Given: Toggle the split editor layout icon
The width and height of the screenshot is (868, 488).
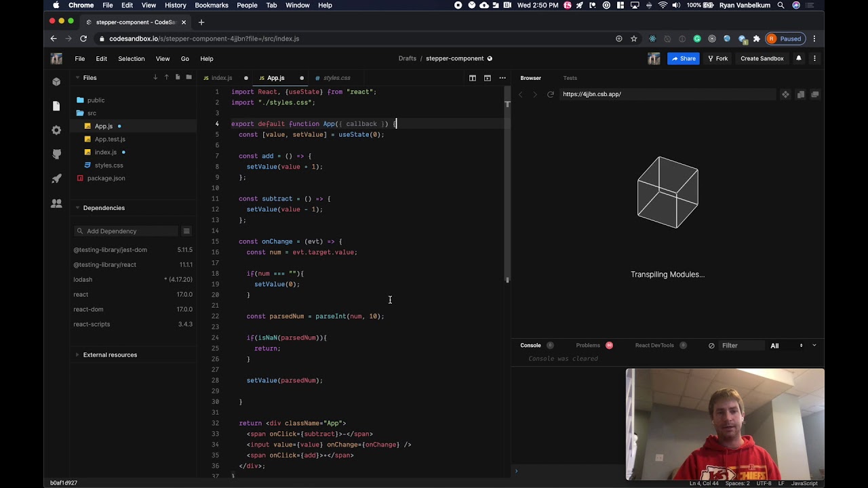Looking at the screenshot, I should [x=473, y=78].
